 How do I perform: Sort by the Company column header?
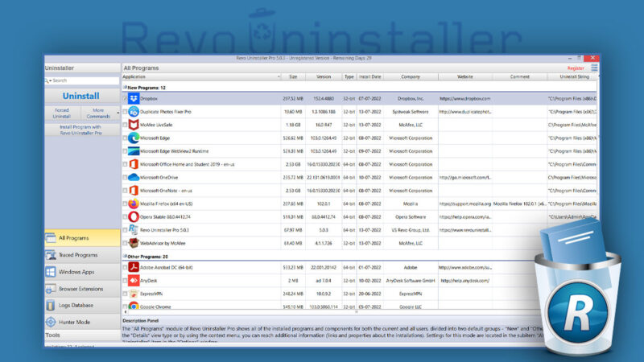click(411, 76)
